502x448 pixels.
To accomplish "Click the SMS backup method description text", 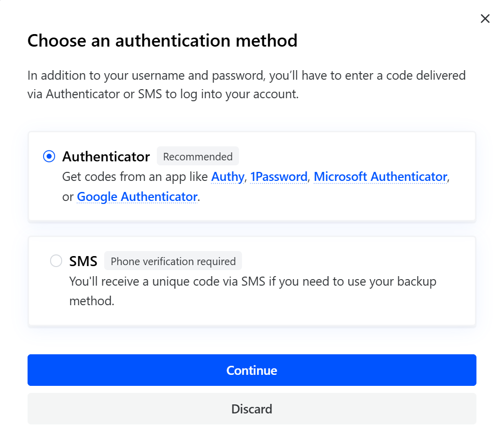I will (x=253, y=282).
